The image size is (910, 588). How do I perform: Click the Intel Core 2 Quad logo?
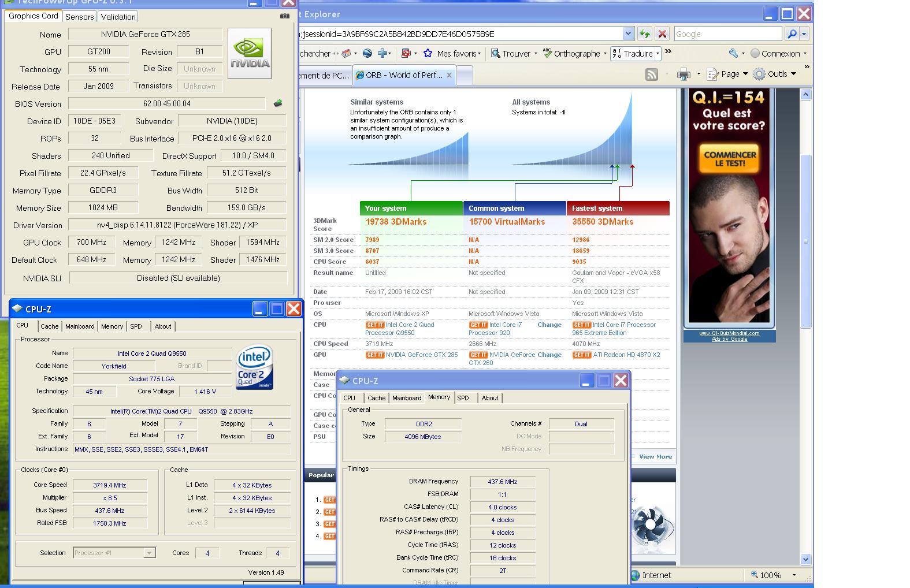pyautogui.click(x=254, y=368)
